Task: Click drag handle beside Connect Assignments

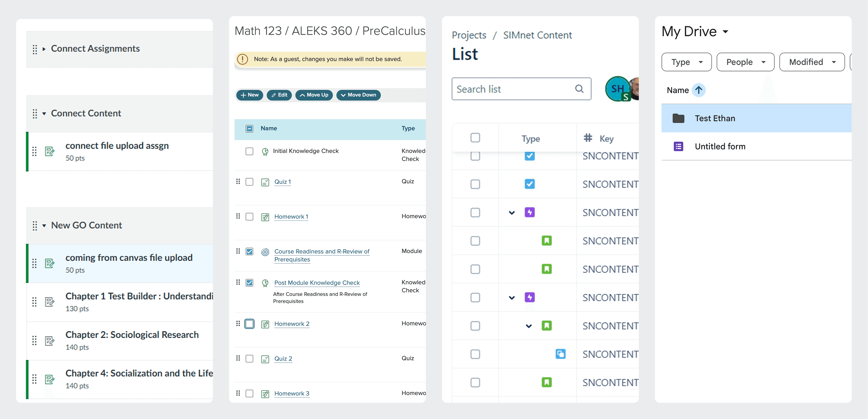Action: pyautogui.click(x=35, y=49)
